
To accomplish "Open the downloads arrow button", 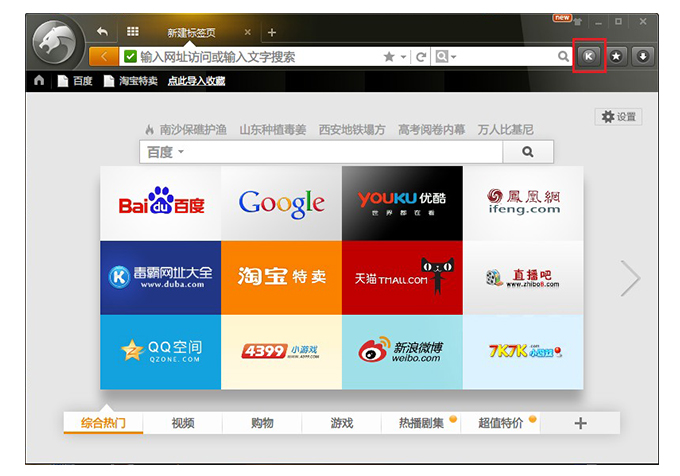I will click(x=642, y=56).
